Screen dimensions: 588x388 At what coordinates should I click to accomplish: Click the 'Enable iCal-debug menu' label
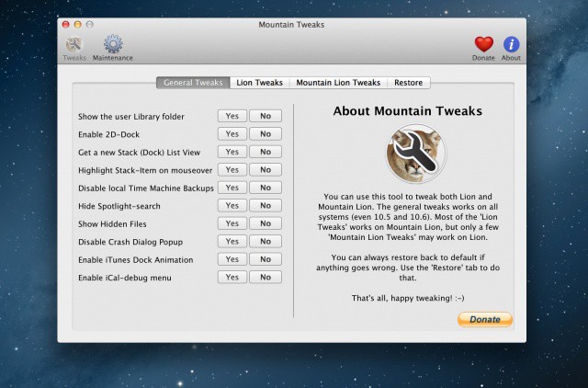(125, 278)
